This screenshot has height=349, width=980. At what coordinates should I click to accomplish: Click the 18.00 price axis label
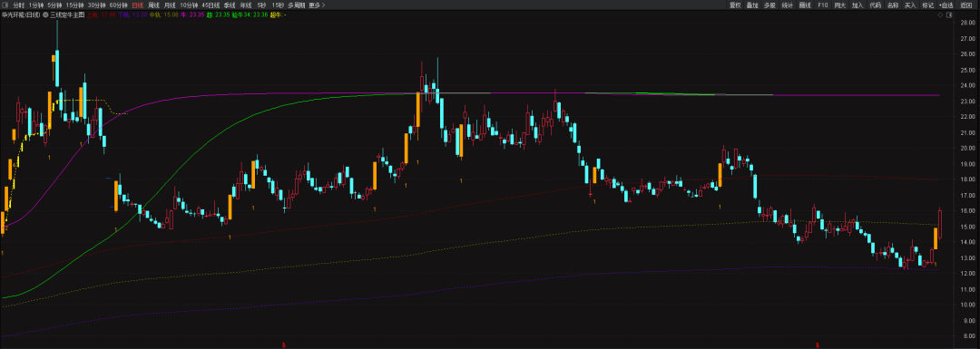pyautogui.click(x=967, y=179)
